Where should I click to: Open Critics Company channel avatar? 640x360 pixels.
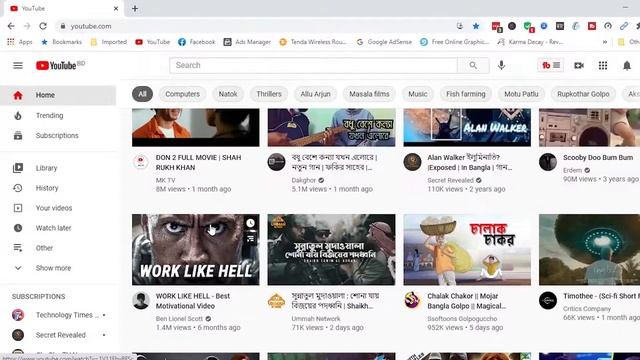click(548, 300)
